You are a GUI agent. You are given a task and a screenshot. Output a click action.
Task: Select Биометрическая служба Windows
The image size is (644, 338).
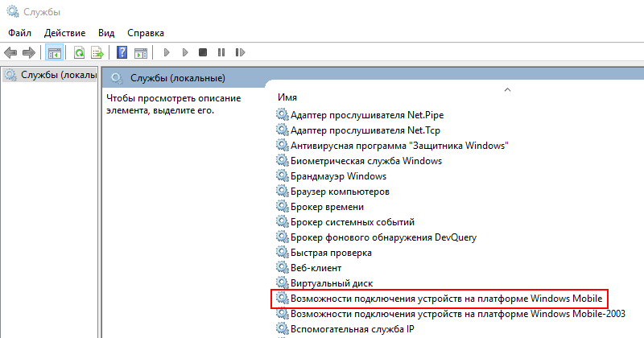tap(359, 161)
